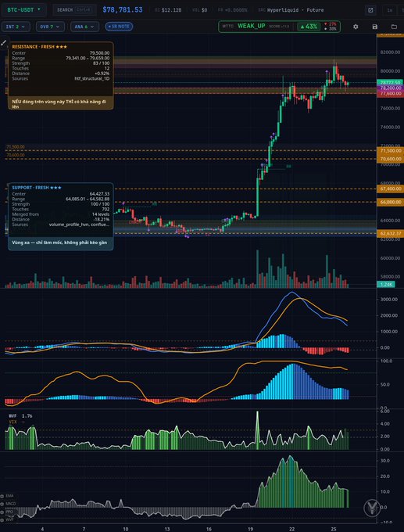Select the 62,632.37 price axis tag
This screenshot has width=404, height=532.
pos(391,233)
